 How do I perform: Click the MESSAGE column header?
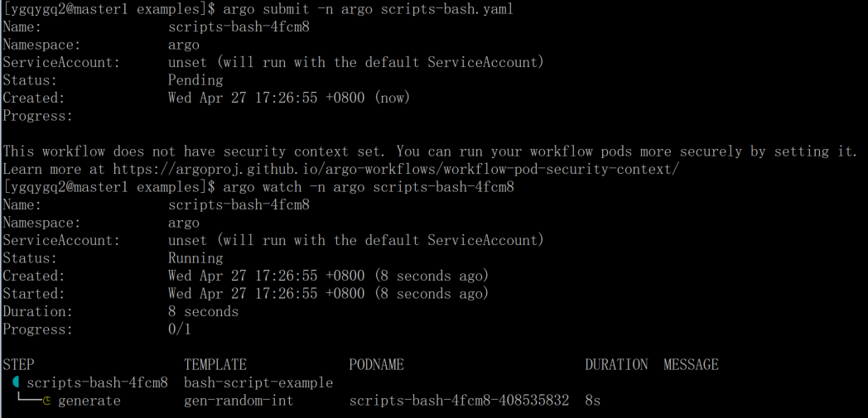coord(691,364)
